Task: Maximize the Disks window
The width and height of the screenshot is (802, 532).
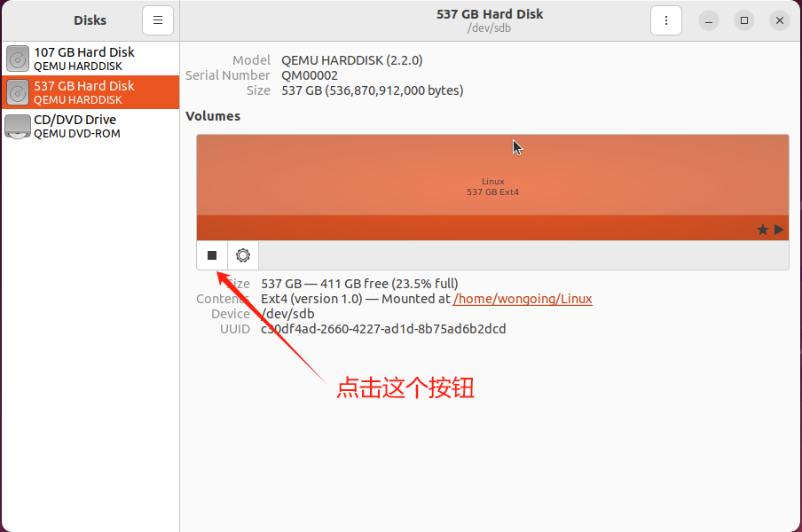Action: [744, 20]
